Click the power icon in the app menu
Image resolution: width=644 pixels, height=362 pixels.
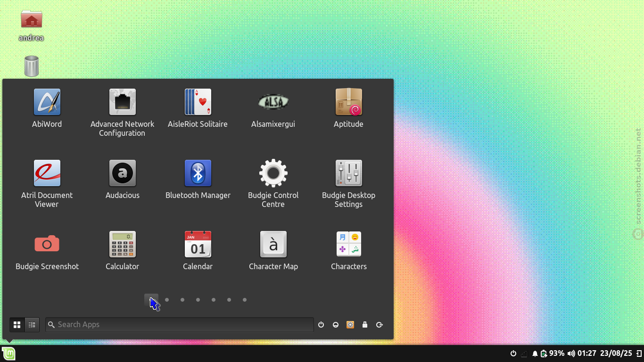click(321, 325)
